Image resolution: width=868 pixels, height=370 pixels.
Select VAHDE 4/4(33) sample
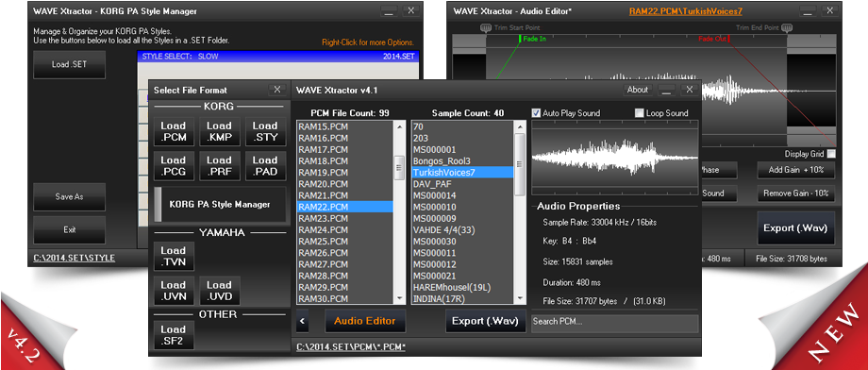click(x=462, y=229)
